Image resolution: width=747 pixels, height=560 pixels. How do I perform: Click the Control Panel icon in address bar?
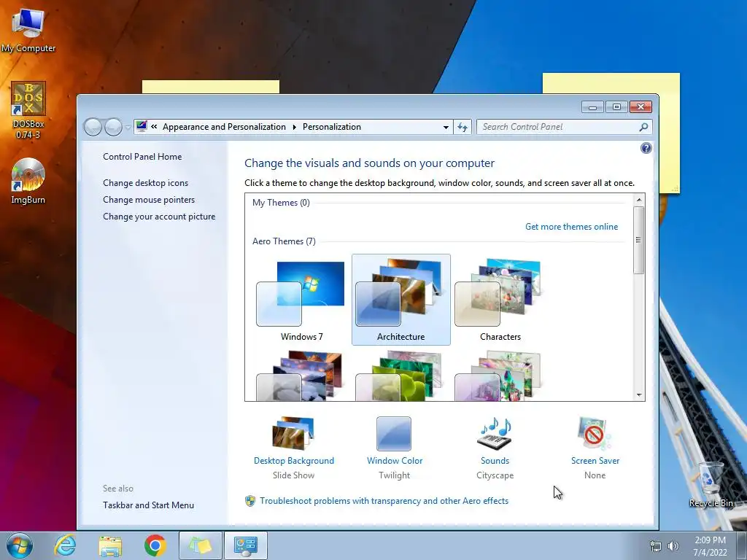[x=142, y=127]
